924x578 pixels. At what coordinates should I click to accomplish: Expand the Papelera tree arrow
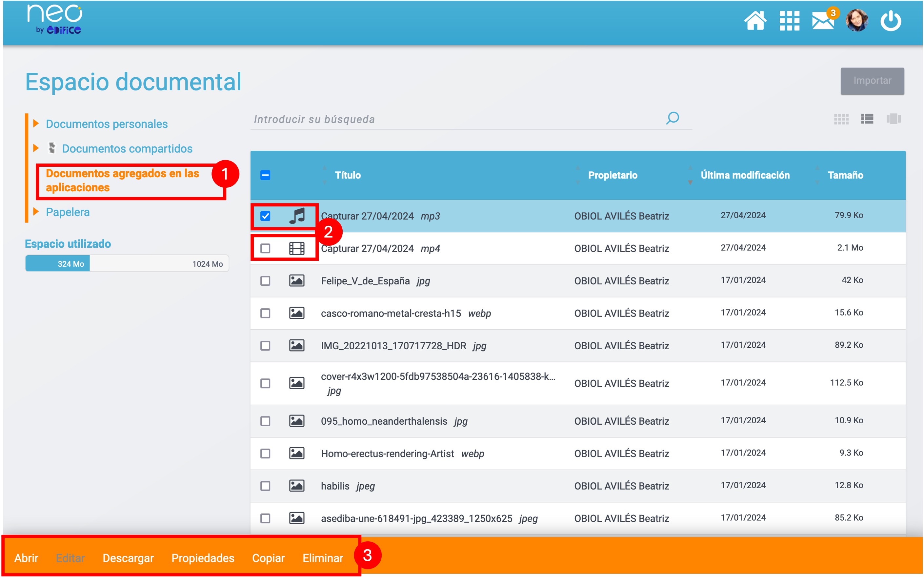[x=36, y=211]
